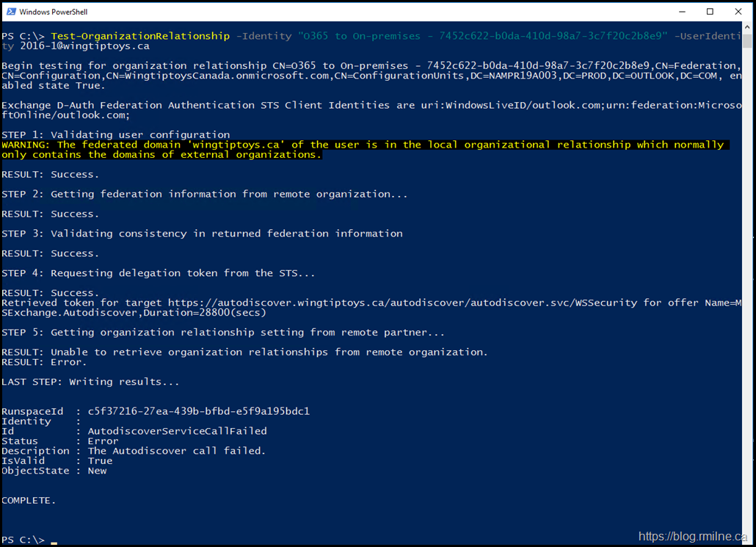Click the cursor at the final PS prompt

click(x=54, y=540)
